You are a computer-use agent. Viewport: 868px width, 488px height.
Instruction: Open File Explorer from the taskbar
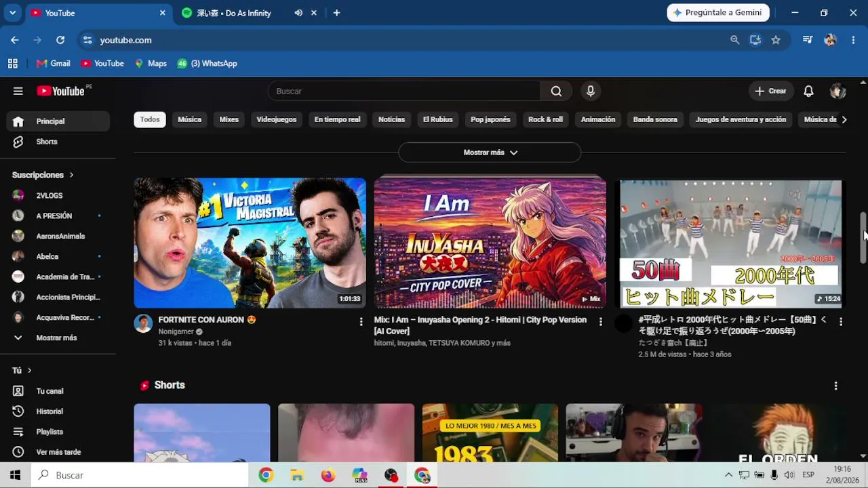(x=297, y=475)
